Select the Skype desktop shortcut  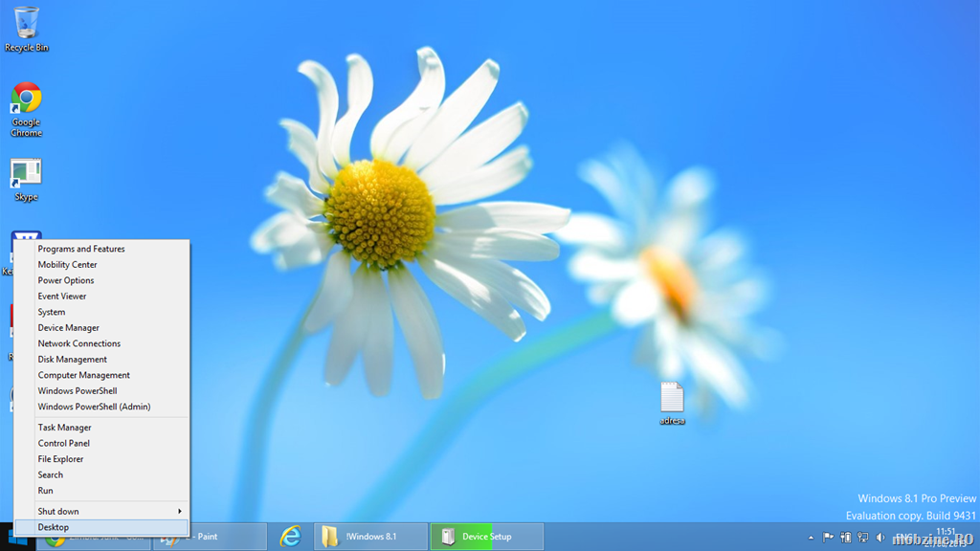26,181
